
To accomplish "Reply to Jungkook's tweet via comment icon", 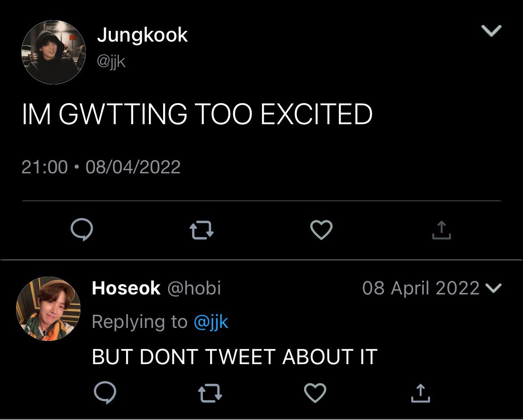I will (82, 229).
